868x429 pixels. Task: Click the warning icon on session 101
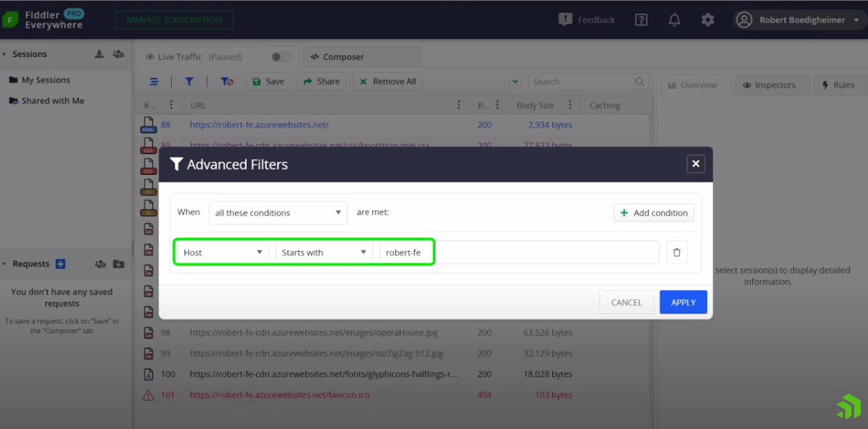(148, 395)
